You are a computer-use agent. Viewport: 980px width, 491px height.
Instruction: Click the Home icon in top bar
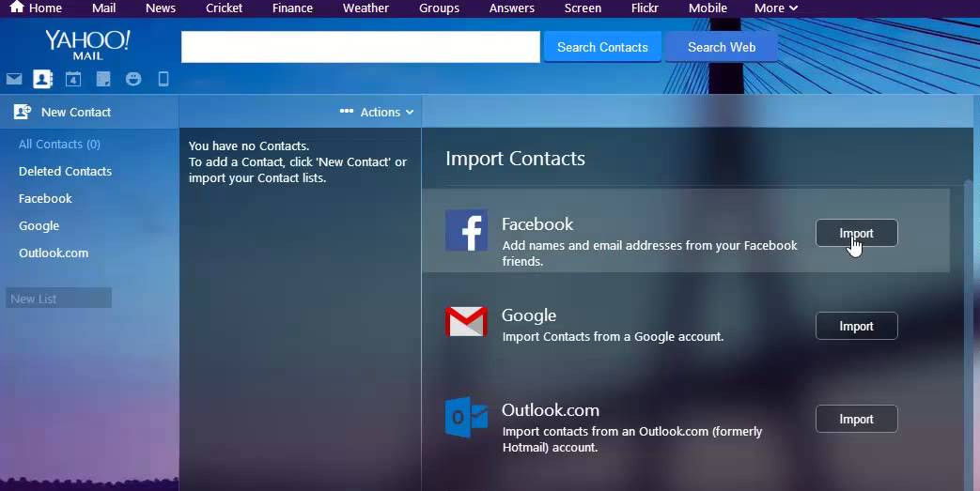point(17,8)
